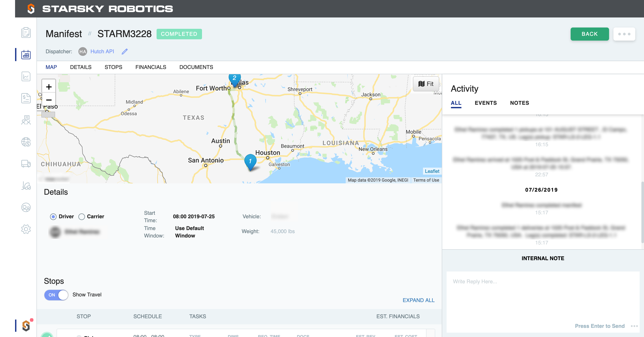This screenshot has height=337, width=644.
Task: Click EXPAND ALL for stops
Action: (x=418, y=300)
